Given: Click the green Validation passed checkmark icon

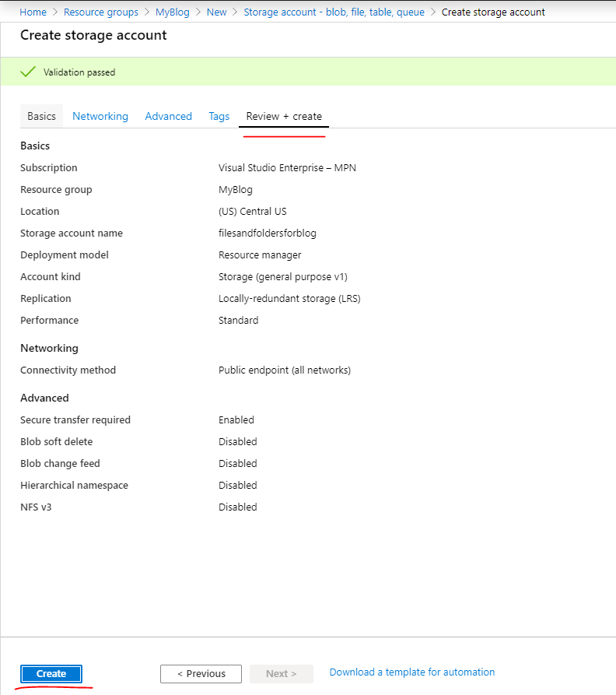Looking at the screenshot, I should pyautogui.click(x=28, y=72).
